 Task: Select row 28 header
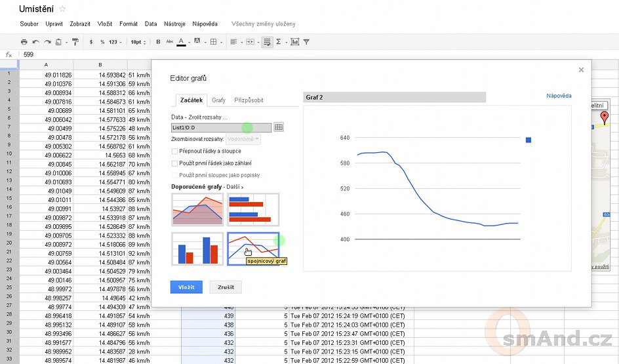pyautogui.click(x=9, y=315)
